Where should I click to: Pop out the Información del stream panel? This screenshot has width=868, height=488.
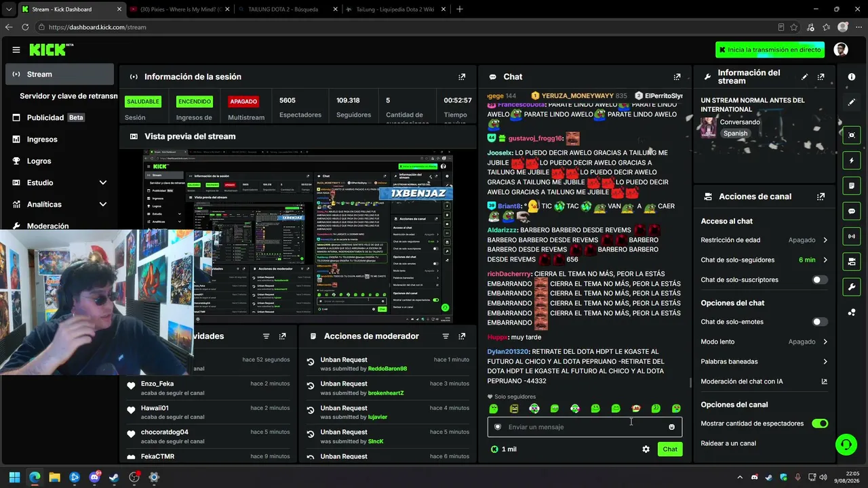click(x=821, y=77)
